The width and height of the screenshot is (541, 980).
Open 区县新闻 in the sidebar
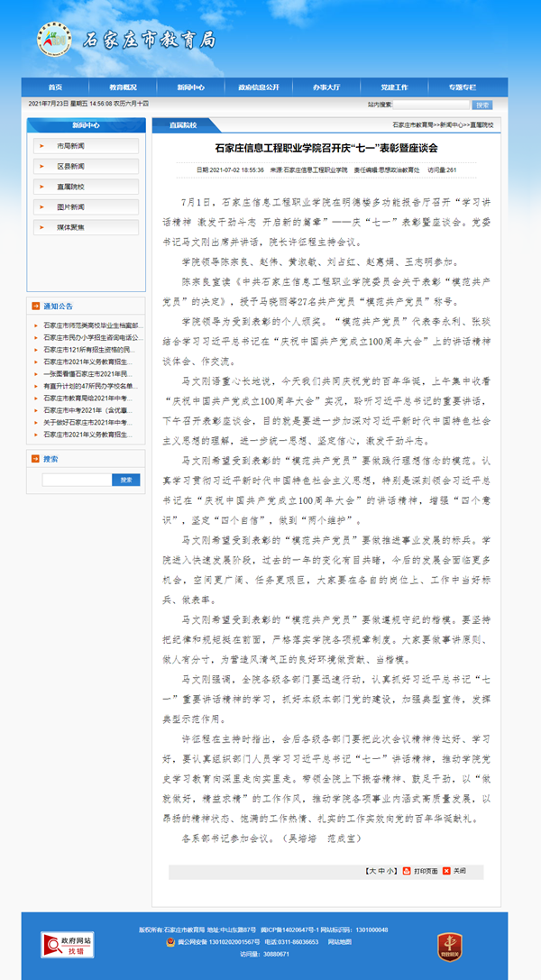[70, 166]
